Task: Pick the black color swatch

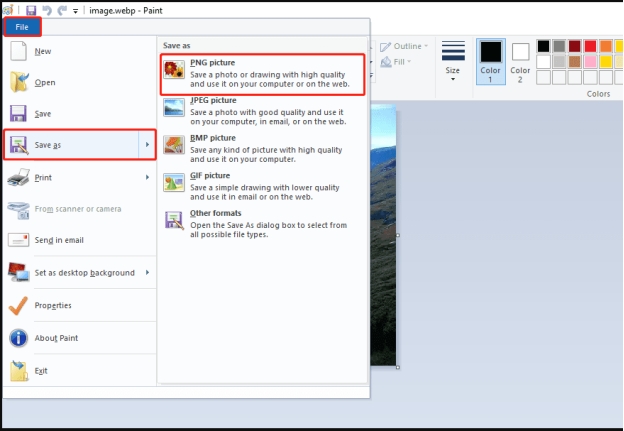Action: pyautogui.click(x=543, y=46)
